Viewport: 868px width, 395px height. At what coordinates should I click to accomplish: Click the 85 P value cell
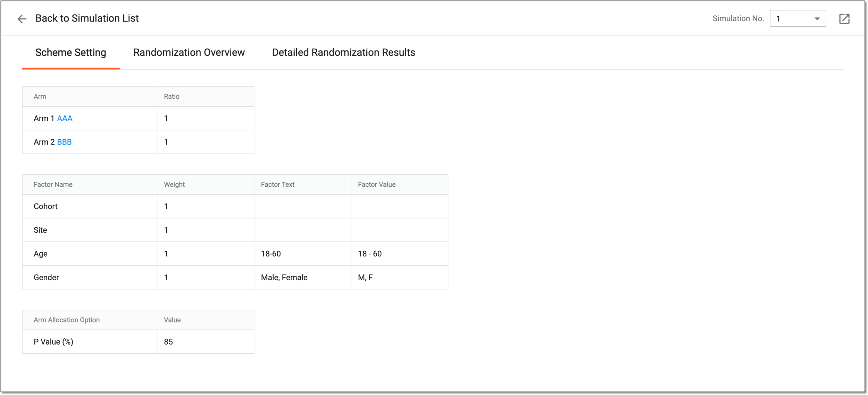206,342
